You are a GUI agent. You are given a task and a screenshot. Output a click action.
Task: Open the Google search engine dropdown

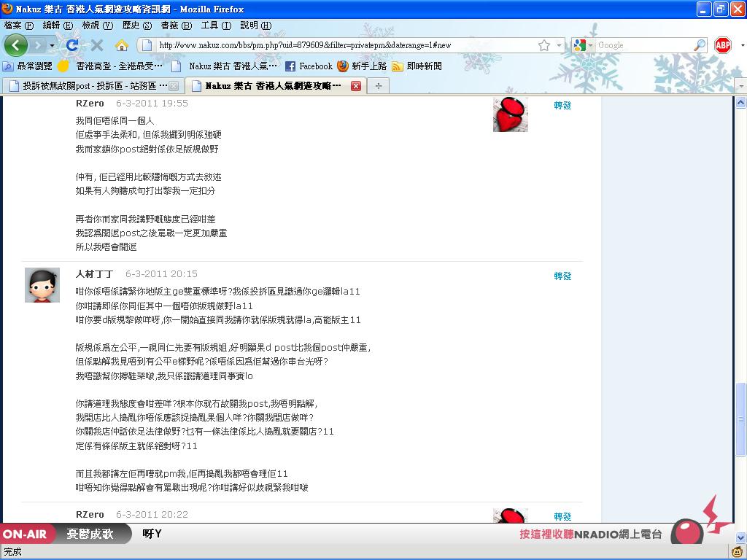[581, 45]
